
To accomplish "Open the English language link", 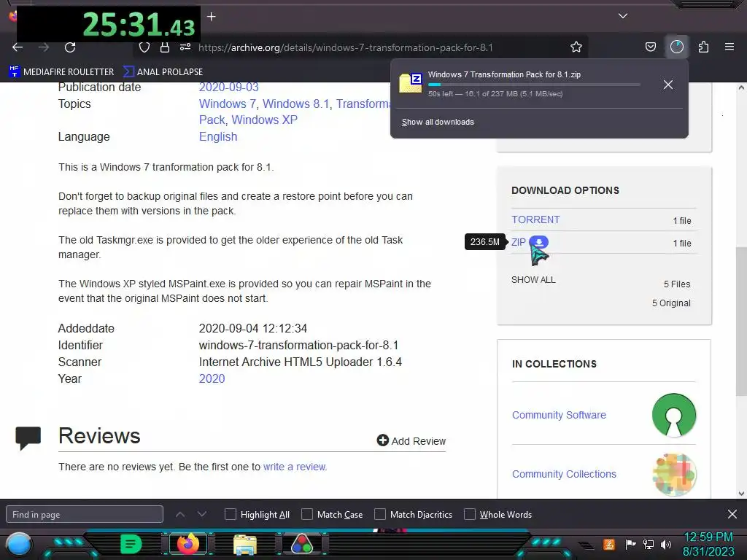I will tap(217, 136).
